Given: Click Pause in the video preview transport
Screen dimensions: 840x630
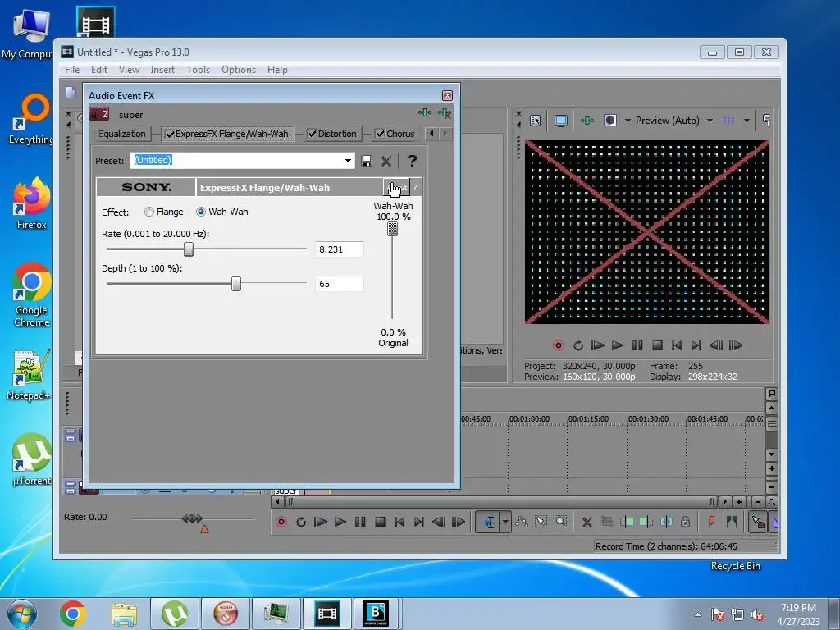Looking at the screenshot, I should coord(637,345).
